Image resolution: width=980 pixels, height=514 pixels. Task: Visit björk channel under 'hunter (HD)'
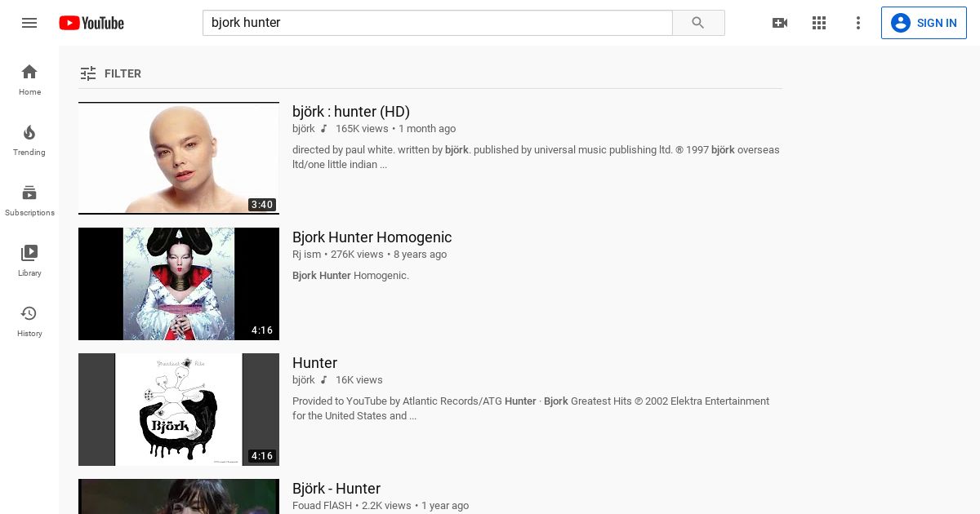pos(304,129)
